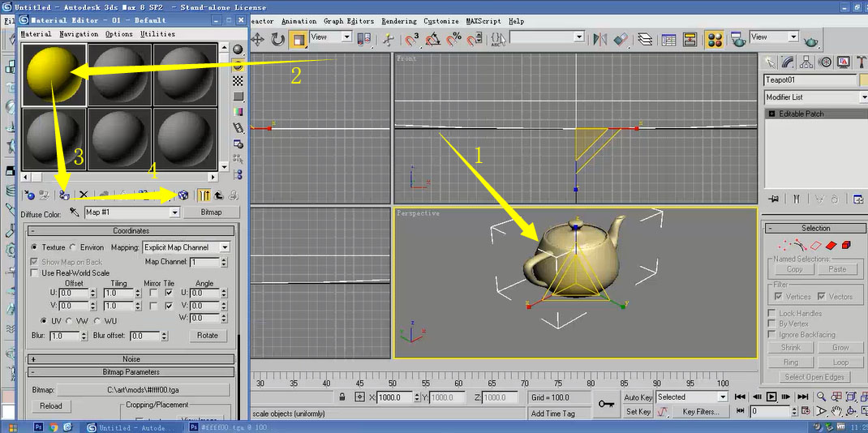Click the Bitmap map type button
This screenshot has width=868, height=433.
(211, 212)
